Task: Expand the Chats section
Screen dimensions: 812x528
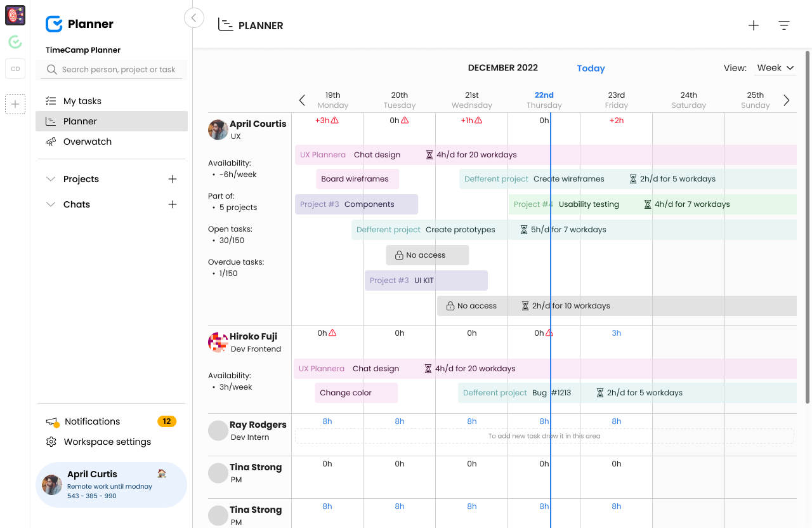Action: tap(51, 204)
